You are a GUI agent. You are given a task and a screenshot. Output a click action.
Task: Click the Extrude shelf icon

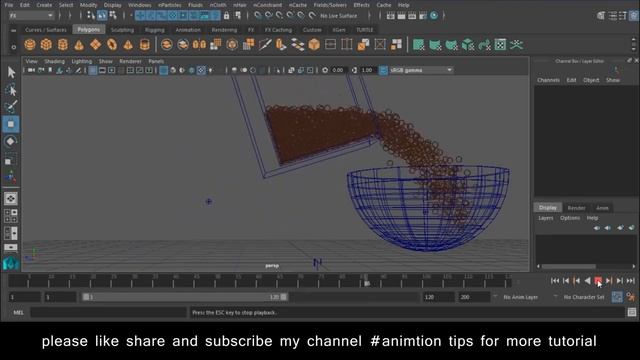coord(281,44)
